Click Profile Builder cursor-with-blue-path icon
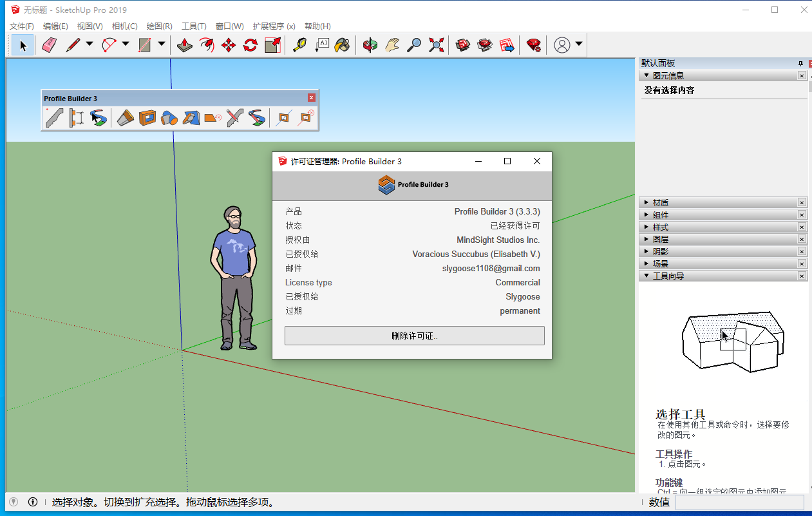 (x=98, y=118)
